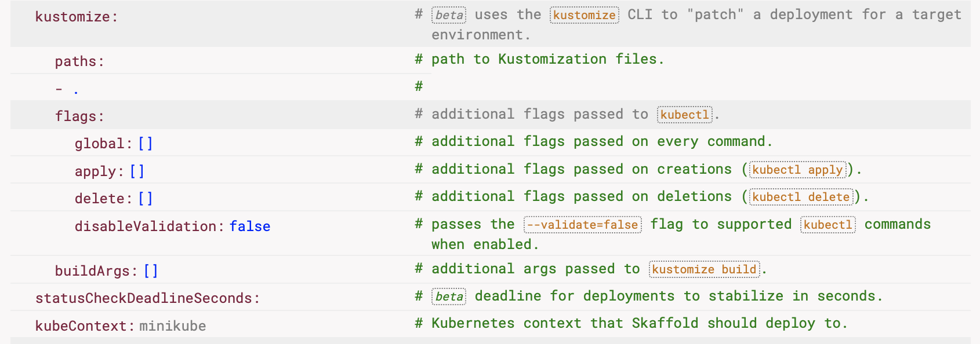The height and width of the screenshot is (344, 980).
Task: Click the 'apply:' key
Action: pos(99,171)
